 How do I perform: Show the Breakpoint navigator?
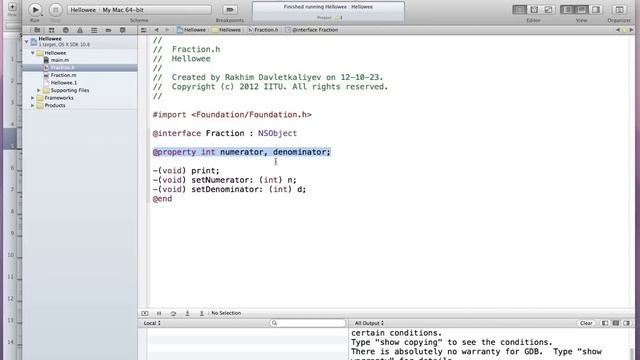click(109, 30)
